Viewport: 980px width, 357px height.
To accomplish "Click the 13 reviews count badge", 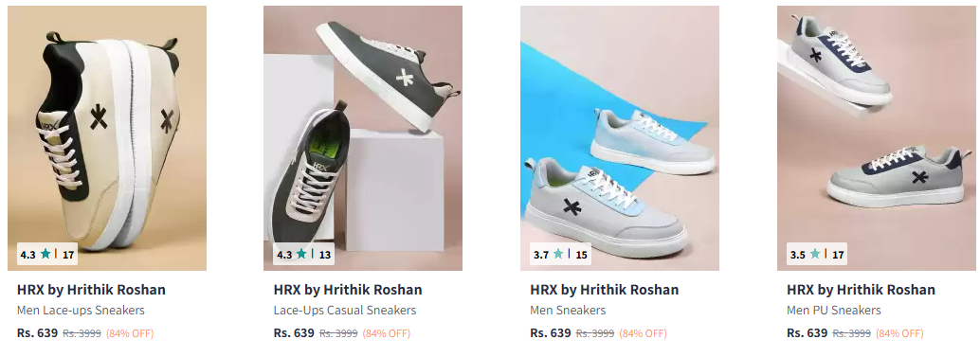I will pyautogui.click(x=325, y=255).
